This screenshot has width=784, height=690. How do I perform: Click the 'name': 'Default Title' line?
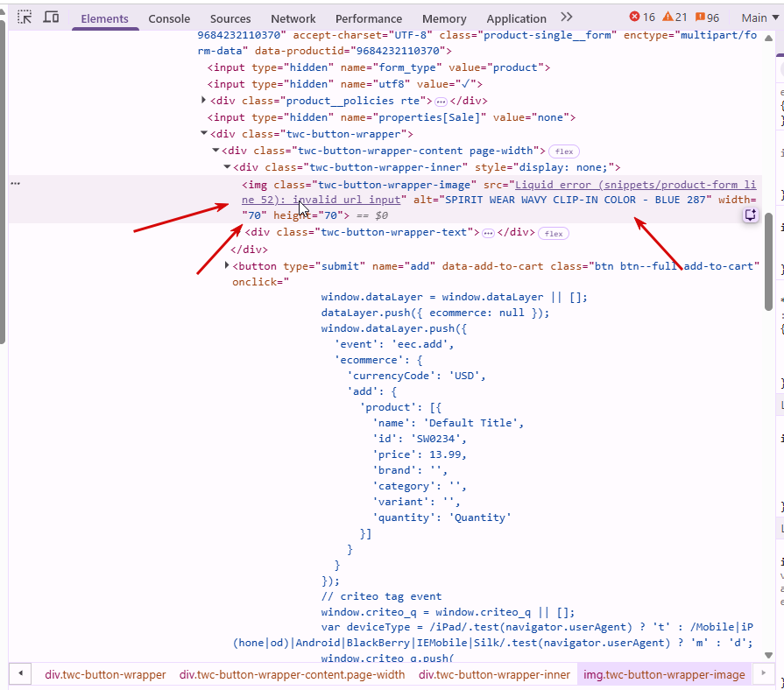pos(448,423)
